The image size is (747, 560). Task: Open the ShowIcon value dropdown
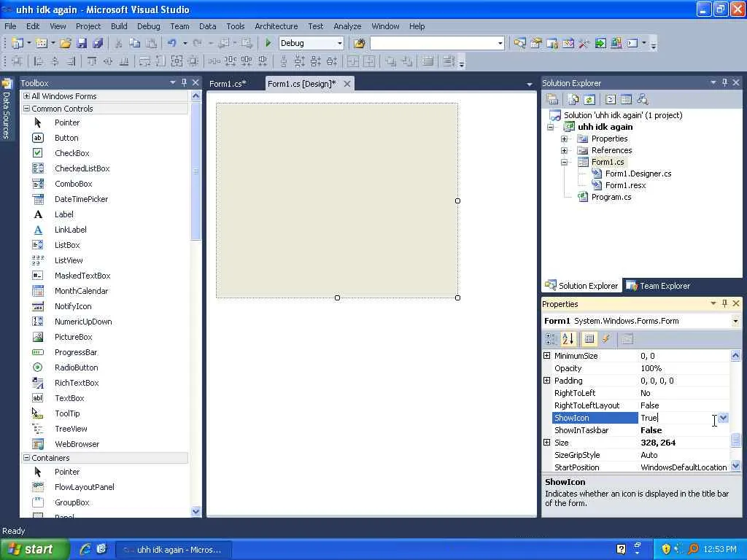click(723, 418)
